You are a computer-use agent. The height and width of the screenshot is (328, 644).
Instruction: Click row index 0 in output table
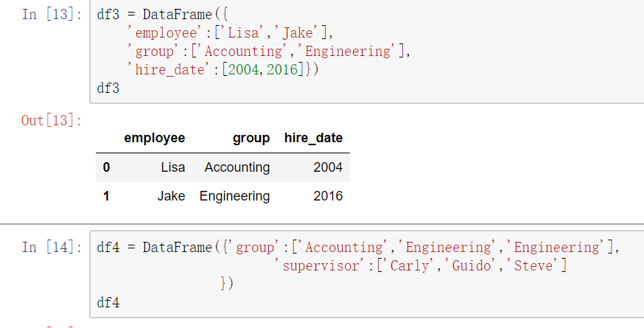click(106, 167)
